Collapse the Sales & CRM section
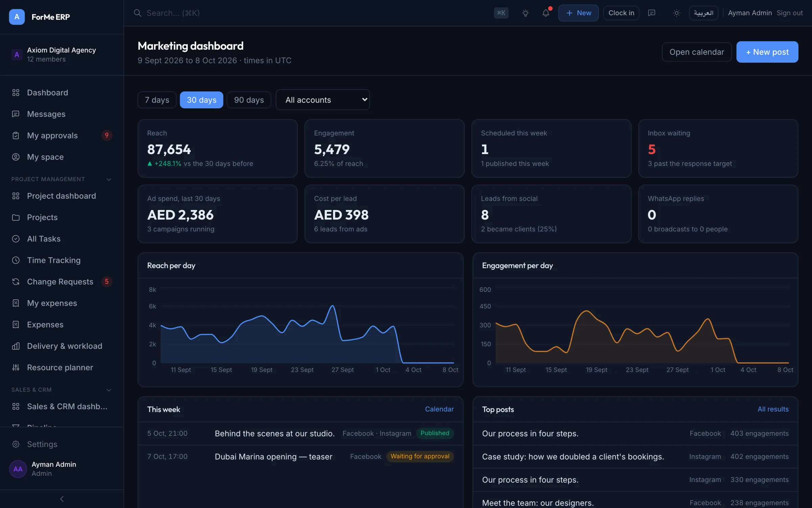 tap(109, 390)
